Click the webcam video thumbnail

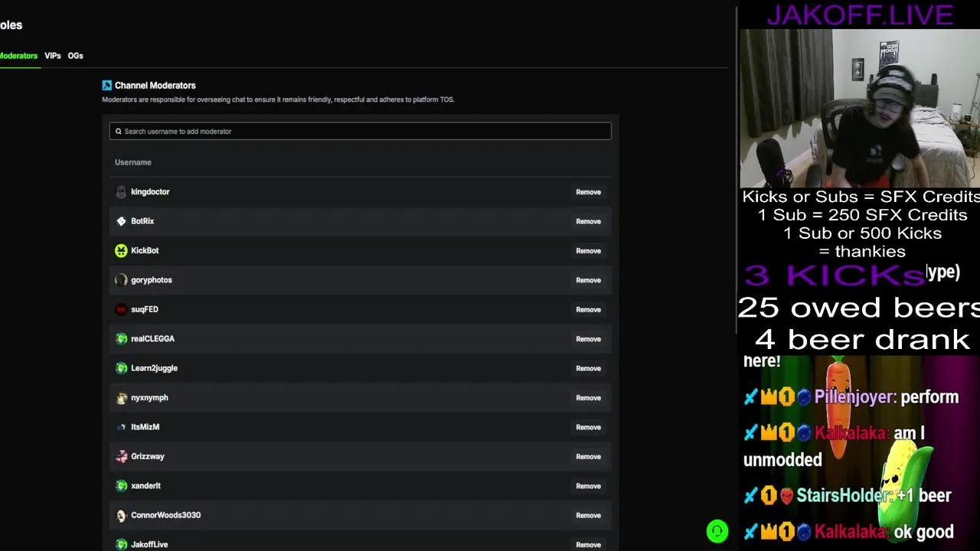click(x=860, y=109)
